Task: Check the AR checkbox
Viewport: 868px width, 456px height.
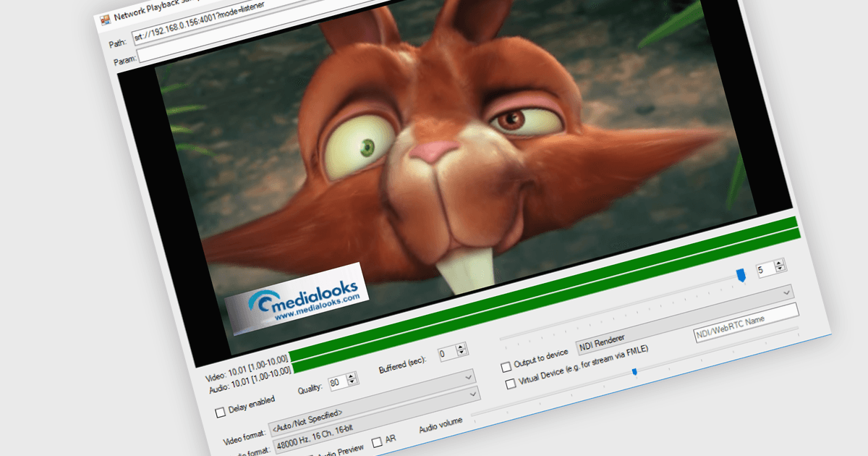Action: coord(377,442)
